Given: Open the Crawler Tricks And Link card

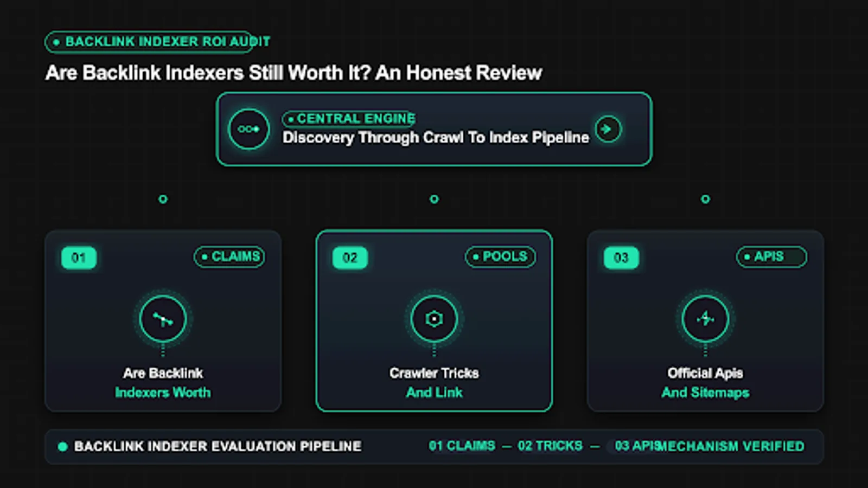Looking at the screenshot, I should (434, 321).
